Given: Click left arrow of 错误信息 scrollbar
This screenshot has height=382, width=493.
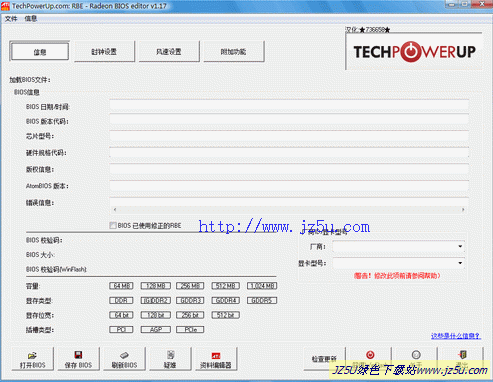Looking at the screenshot, I should pyautogui.click(x=115, y=210).
